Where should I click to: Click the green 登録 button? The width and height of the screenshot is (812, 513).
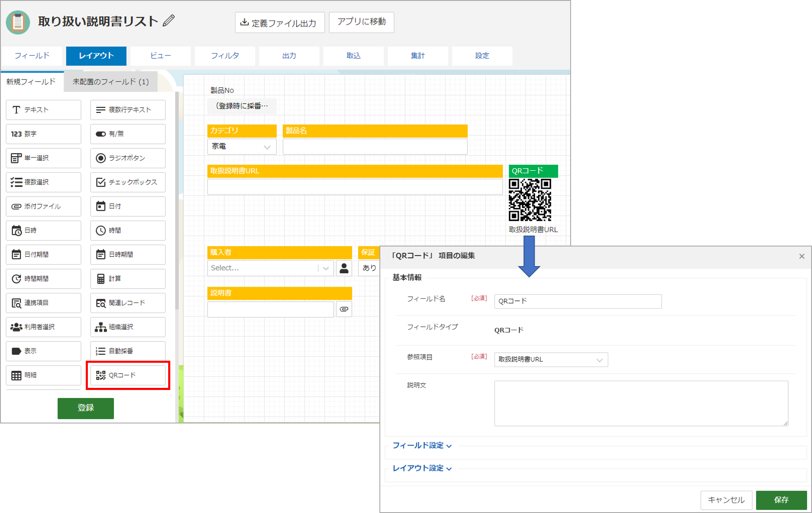click(x=86, y=408)
